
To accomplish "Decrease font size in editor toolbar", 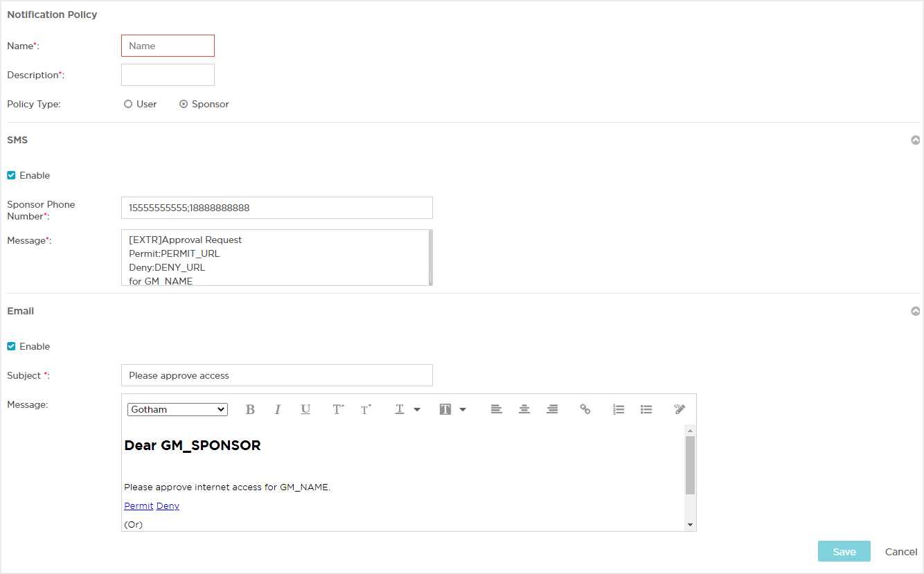I will pyautogui.click(x=366, y=409).
